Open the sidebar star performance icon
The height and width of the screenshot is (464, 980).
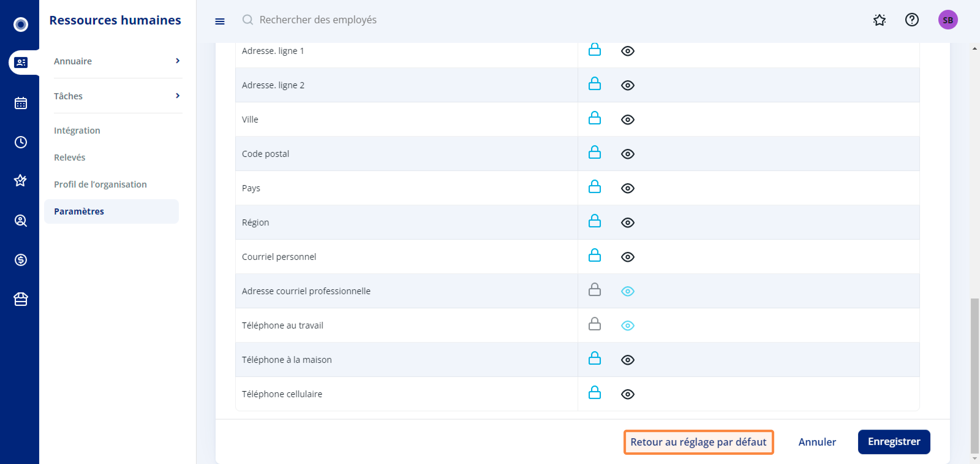pyautogui.click(x=21, y=181)
